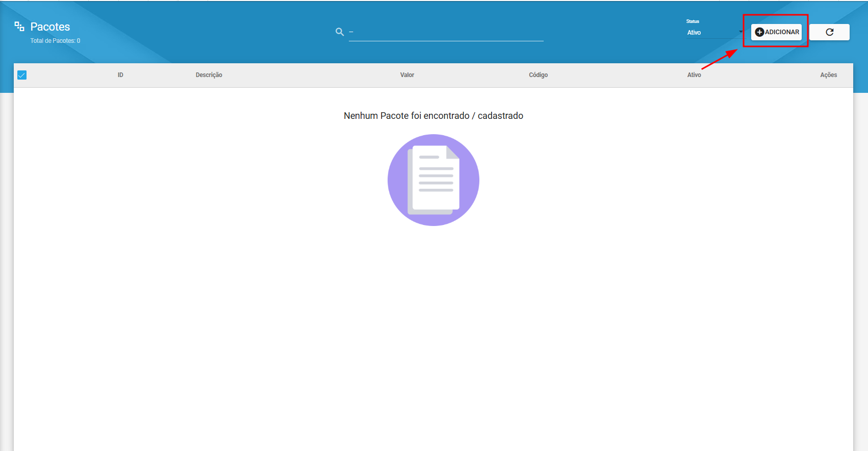Click the Pacotes page title
Screen dimensions: 868x451
point(50,27)
